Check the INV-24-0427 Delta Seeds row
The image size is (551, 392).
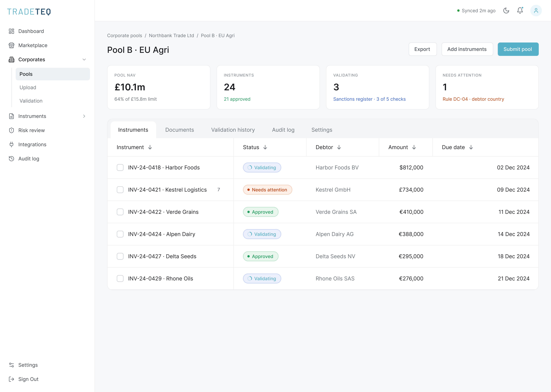pos(120,256)
